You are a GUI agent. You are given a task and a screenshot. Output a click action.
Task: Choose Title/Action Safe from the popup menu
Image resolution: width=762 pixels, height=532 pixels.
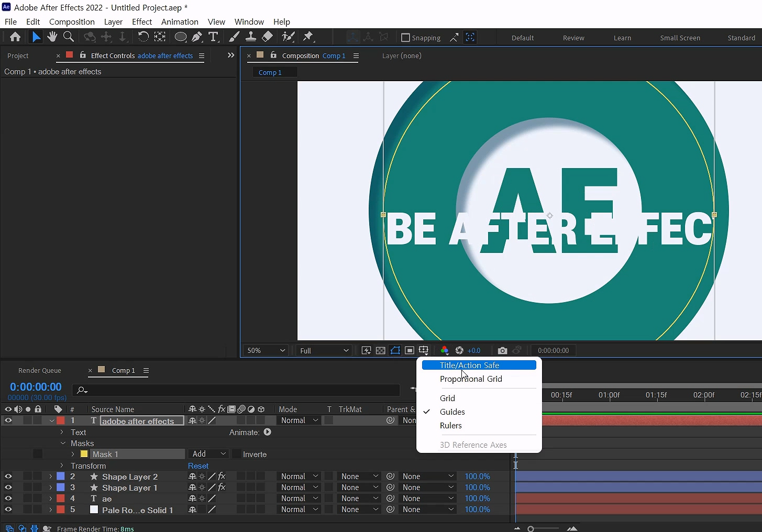[x=479, y=365]
